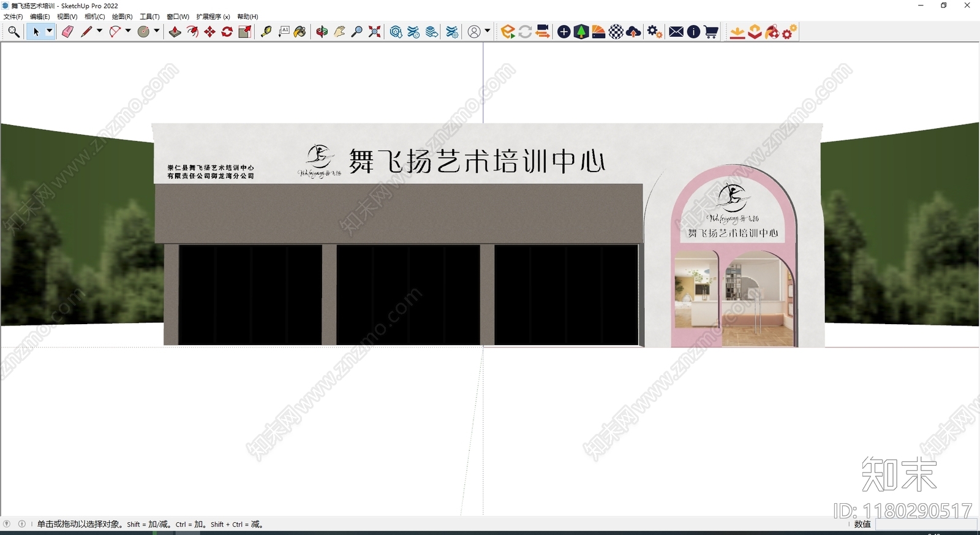The image size is (980, 535).
Task: Select the Push/Pull tool
Action: 175,32
